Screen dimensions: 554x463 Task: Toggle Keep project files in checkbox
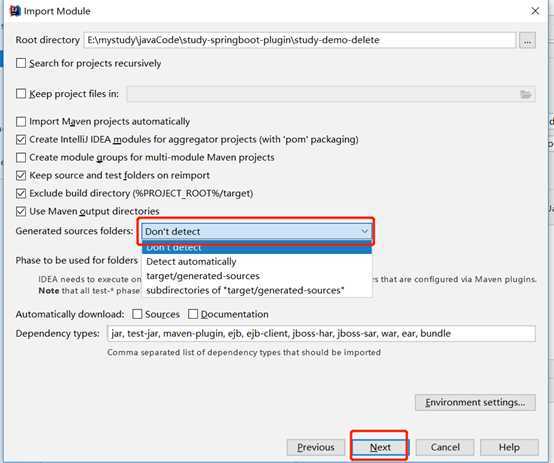point(21,94)
